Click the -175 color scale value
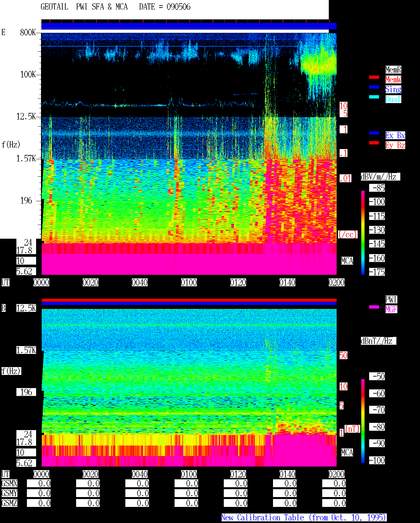The height and width of the screenshot is (523, 420). point(377,272)
